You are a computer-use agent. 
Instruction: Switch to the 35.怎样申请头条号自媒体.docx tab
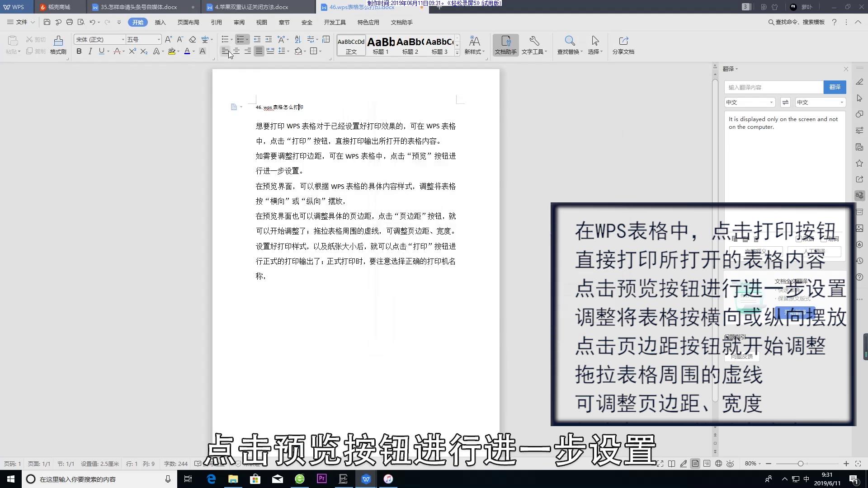tap(139, 7)
